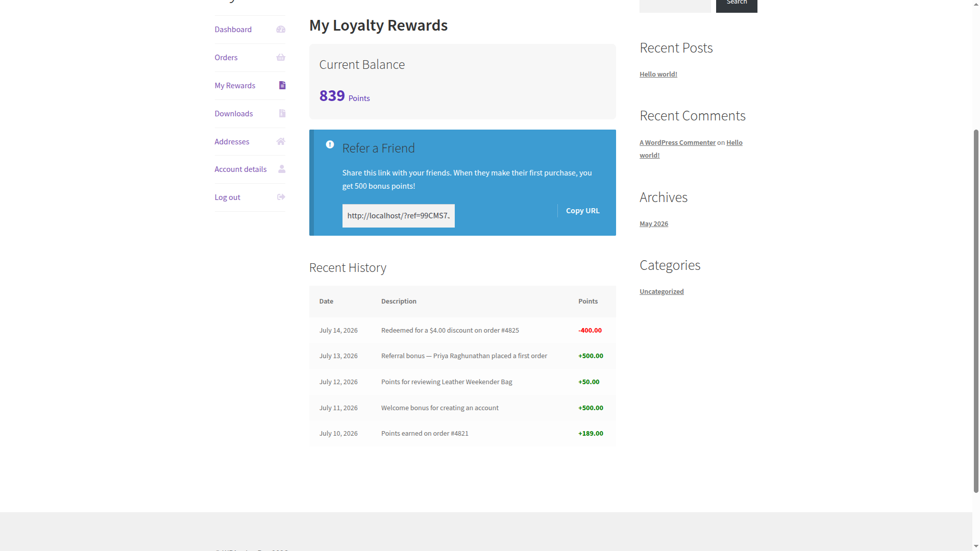
Task: Click the referral link text field
Action: coord(398,216)
